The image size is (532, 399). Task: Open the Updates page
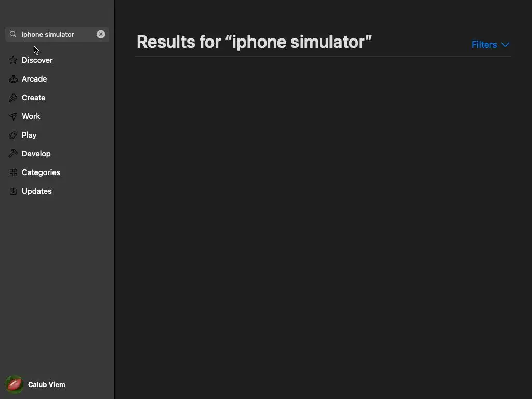click(x=37, y=191)
